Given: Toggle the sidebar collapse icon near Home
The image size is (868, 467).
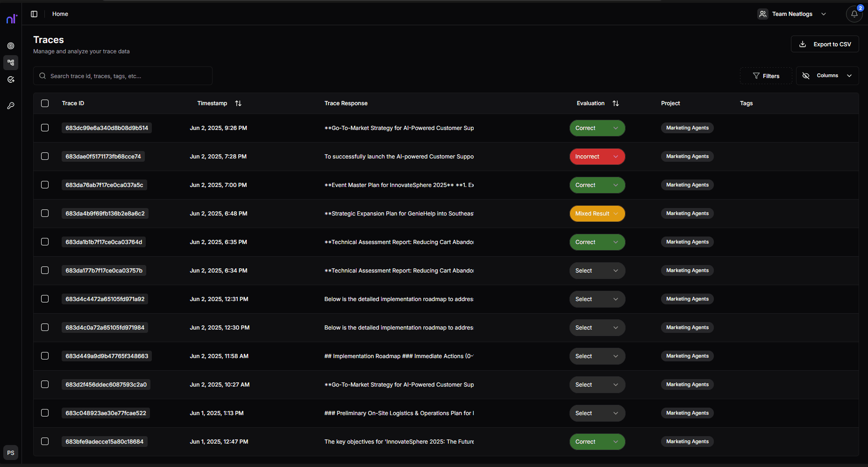Looking at the screenshot, I should click(34, 14).
